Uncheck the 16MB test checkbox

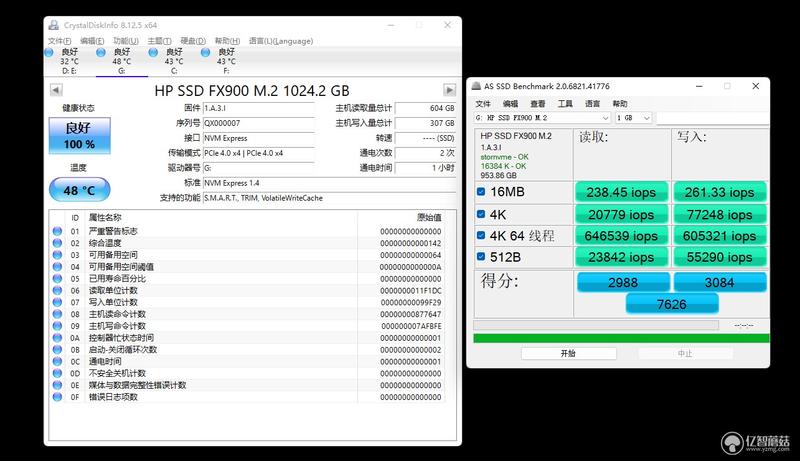tap(481, 192)
